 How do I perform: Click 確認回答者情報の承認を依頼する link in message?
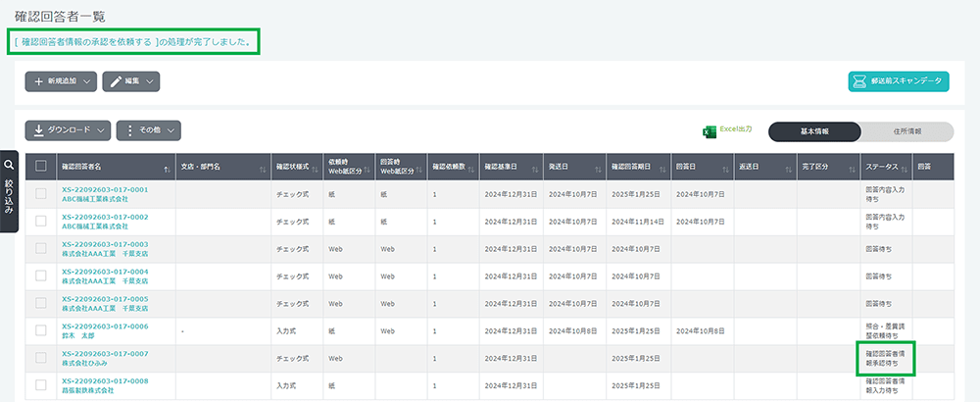click(x=86, y=41)
